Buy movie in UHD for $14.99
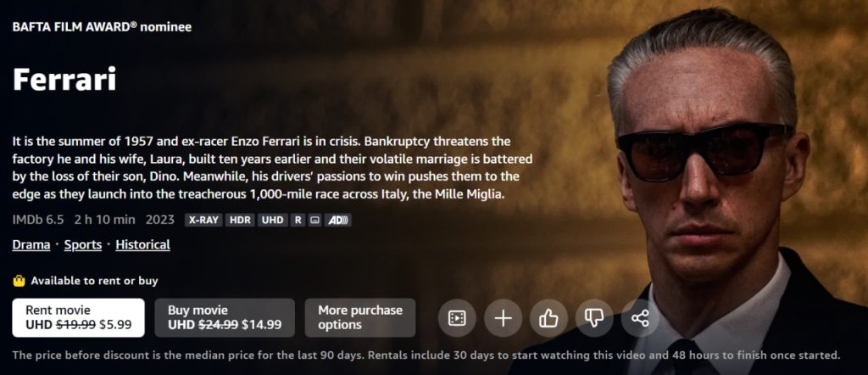This screenshot has width=868, height=375. [x=224, y=317]
